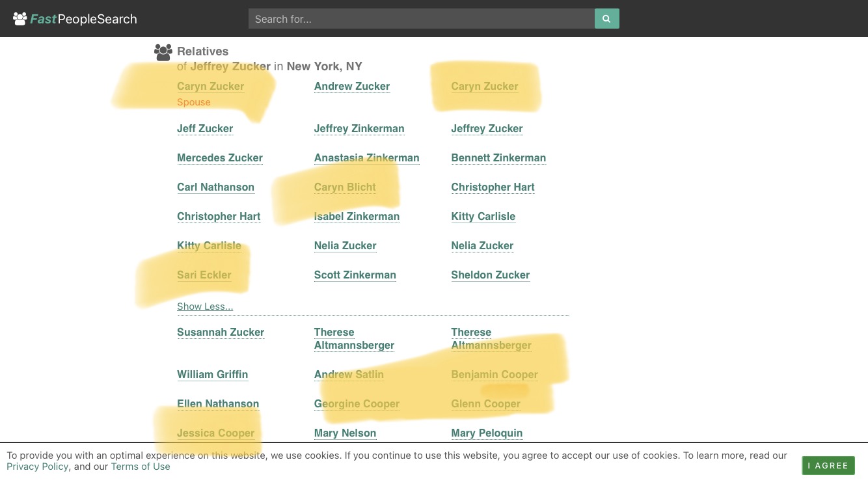Viewport: 868px width, 488px height.
Task: Open Mercedes Zucker's profile
Action: 220,158
